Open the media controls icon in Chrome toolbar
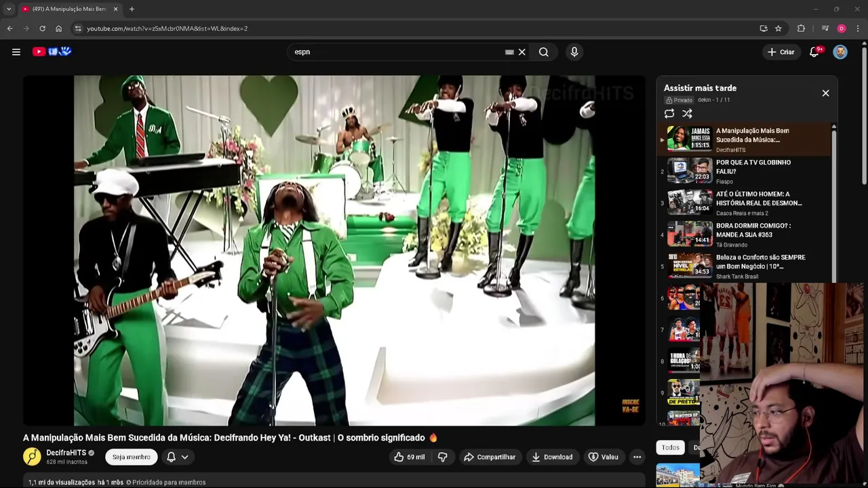 [x=825, y=28]
